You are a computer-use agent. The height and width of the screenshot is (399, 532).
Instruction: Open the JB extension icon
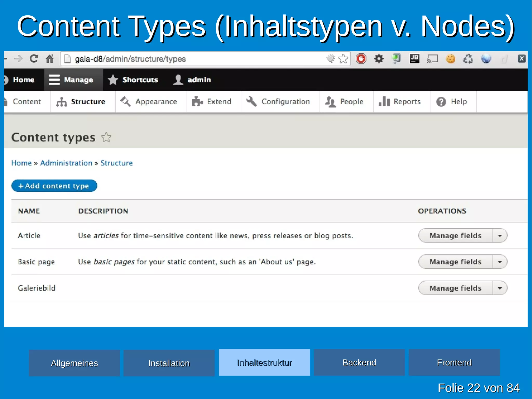click(415, 59)
